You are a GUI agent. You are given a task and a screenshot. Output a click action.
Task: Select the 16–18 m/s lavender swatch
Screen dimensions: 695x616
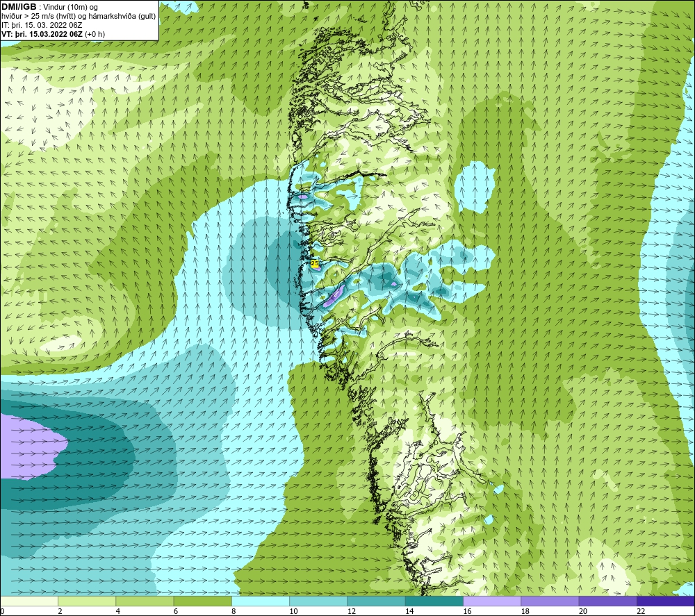click(x=492, y=601)
